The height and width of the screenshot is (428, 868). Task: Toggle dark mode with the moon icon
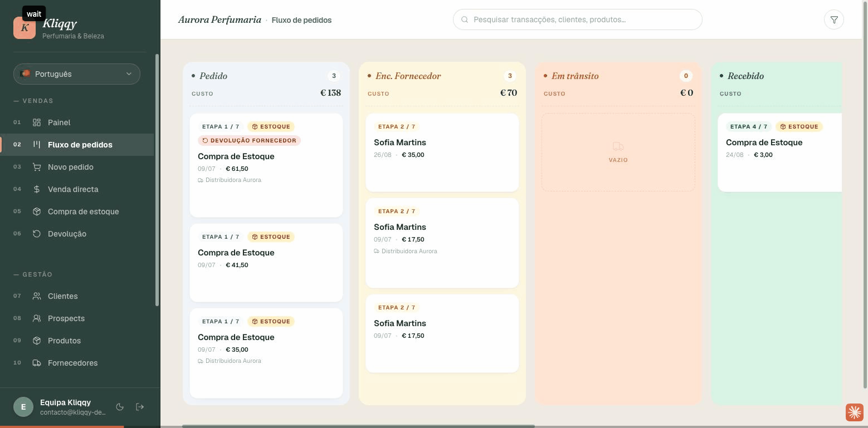point(119,407)
